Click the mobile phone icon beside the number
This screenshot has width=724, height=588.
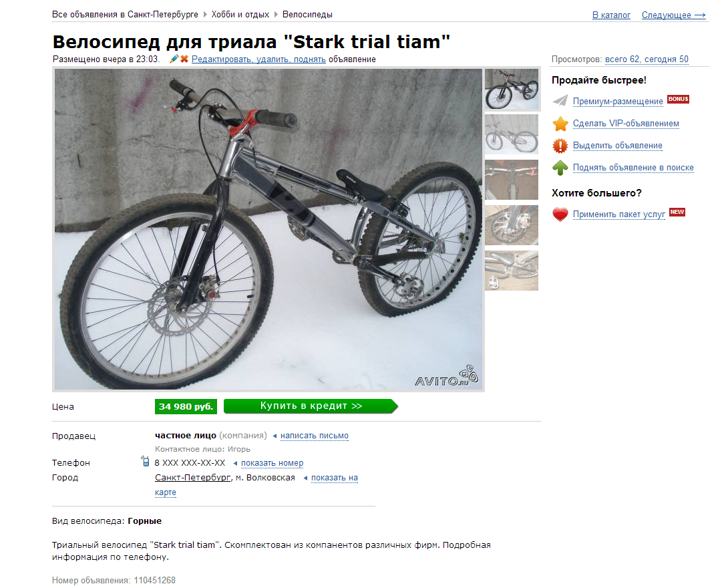(x=146, y=462)
